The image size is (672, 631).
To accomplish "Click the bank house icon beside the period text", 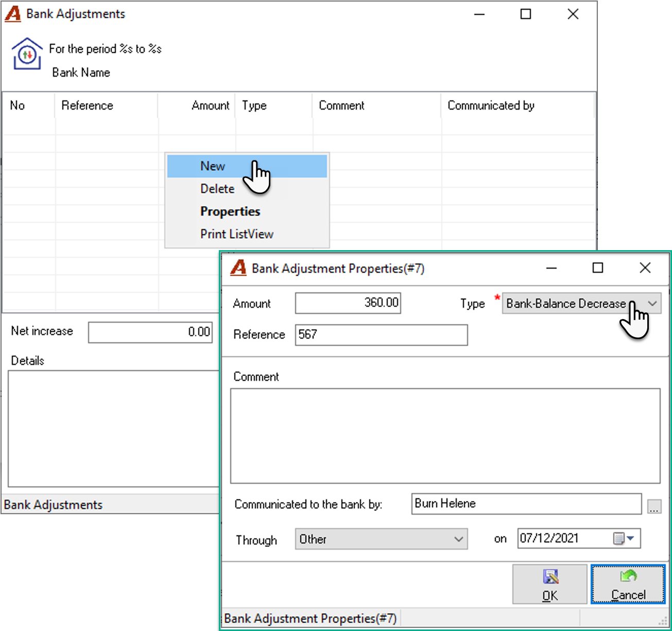I will point(27,54).
